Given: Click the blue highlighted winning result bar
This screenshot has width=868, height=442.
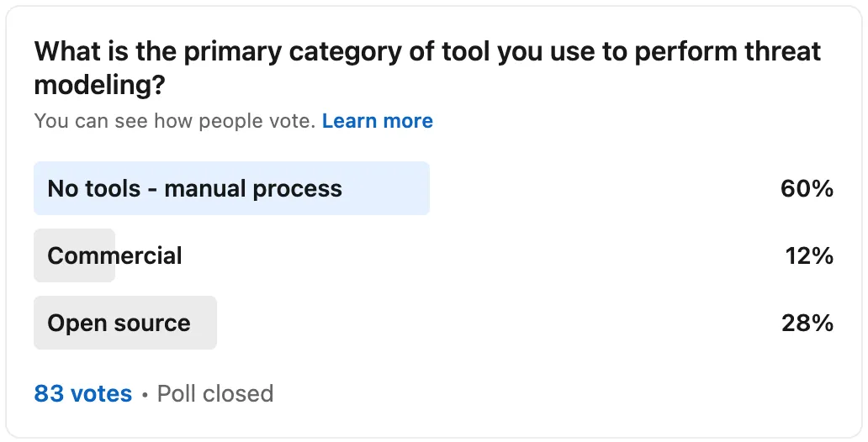Looking at the screenshot, I should pos(231,188).
